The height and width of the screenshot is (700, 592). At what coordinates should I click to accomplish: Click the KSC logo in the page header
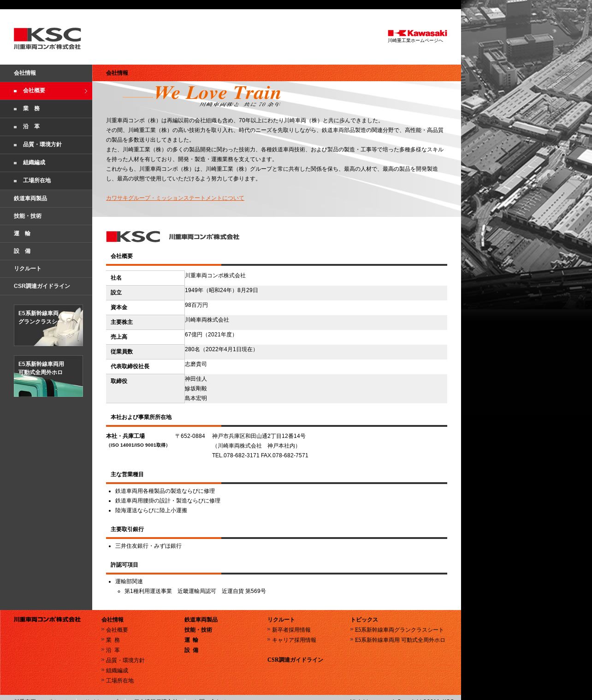(x=47, y=39)
